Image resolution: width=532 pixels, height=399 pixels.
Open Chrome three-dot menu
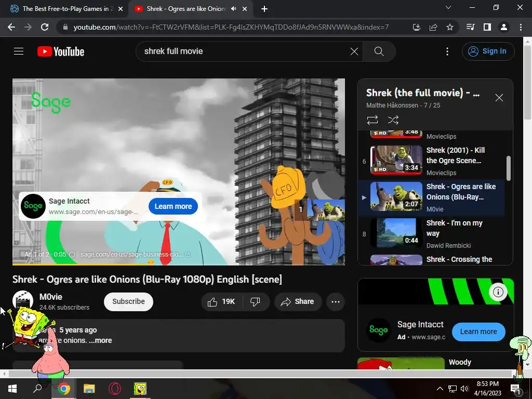click(x=521, y=27)
